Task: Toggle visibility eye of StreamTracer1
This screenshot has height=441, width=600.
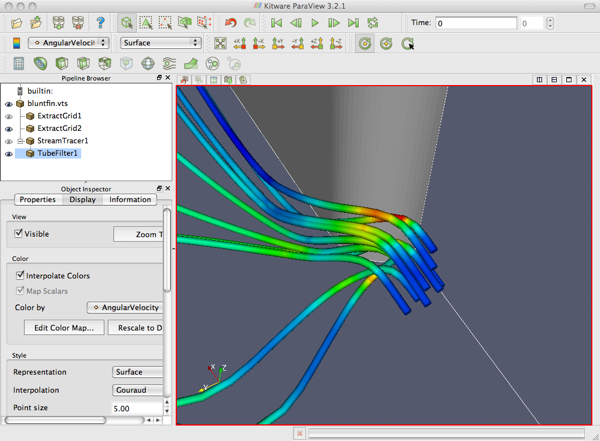Action: [x=8, y=141]
